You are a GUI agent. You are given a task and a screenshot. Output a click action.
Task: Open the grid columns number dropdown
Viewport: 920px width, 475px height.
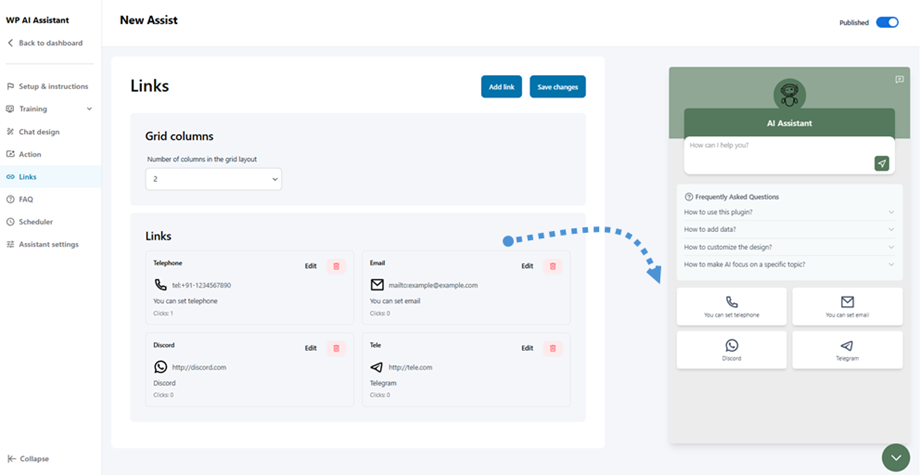click(214, 179)
